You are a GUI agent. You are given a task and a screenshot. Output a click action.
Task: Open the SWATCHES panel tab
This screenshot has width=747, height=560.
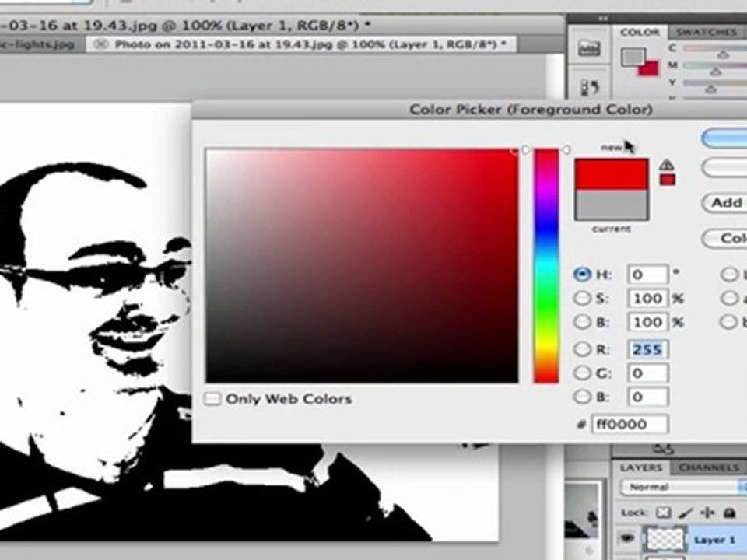click(x=706, y=33)
